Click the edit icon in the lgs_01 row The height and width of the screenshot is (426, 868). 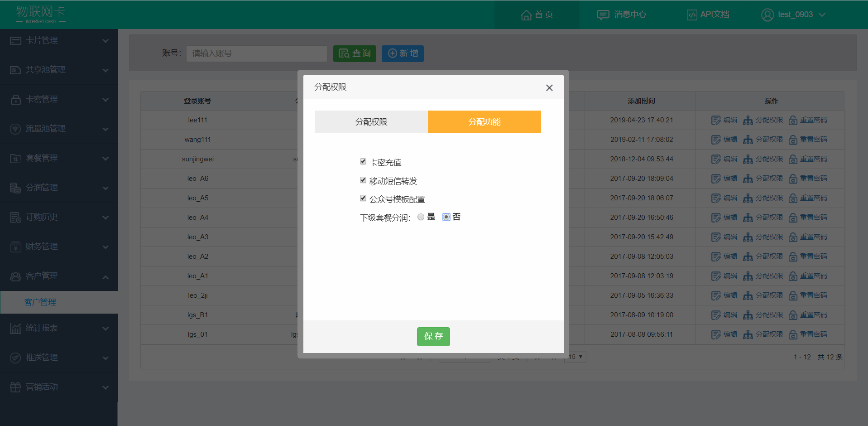(x=716, y=334)
